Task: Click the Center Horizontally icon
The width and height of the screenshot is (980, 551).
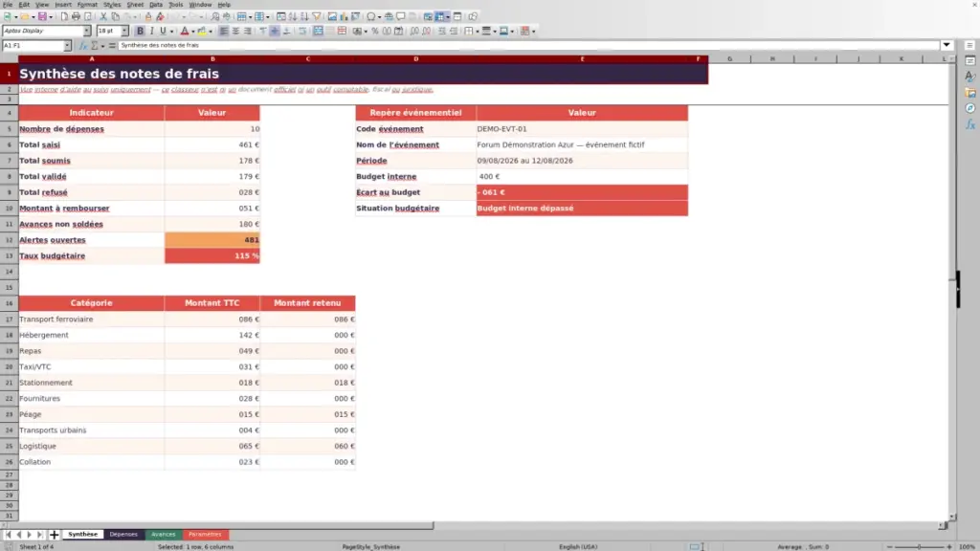Action: coord(235,32)
